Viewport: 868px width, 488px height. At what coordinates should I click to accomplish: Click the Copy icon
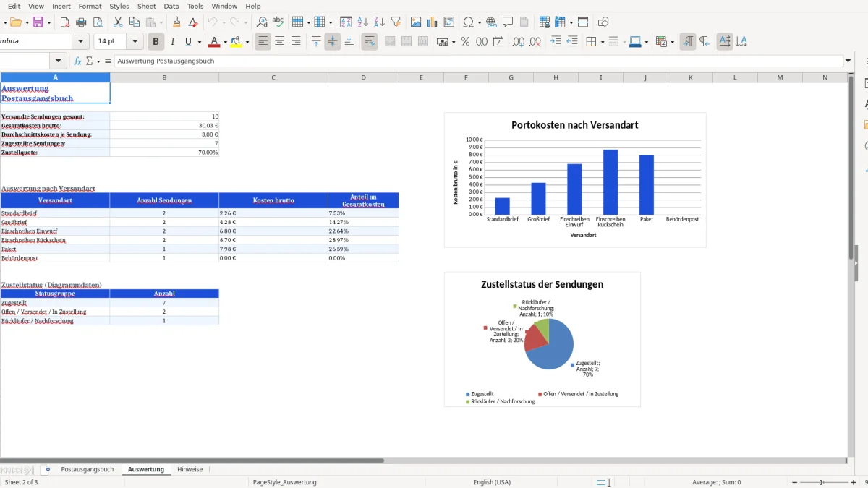(135, 22)
